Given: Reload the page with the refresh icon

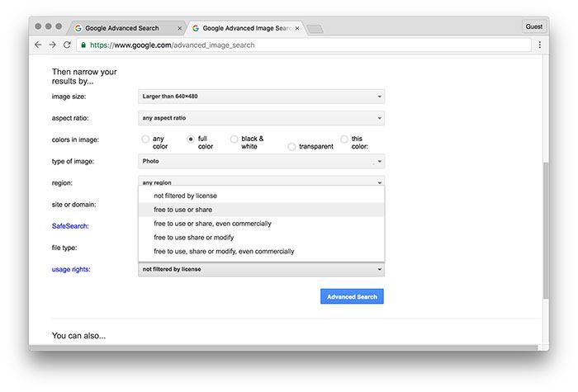Looking at the screenshot, I should coord(67,45).
